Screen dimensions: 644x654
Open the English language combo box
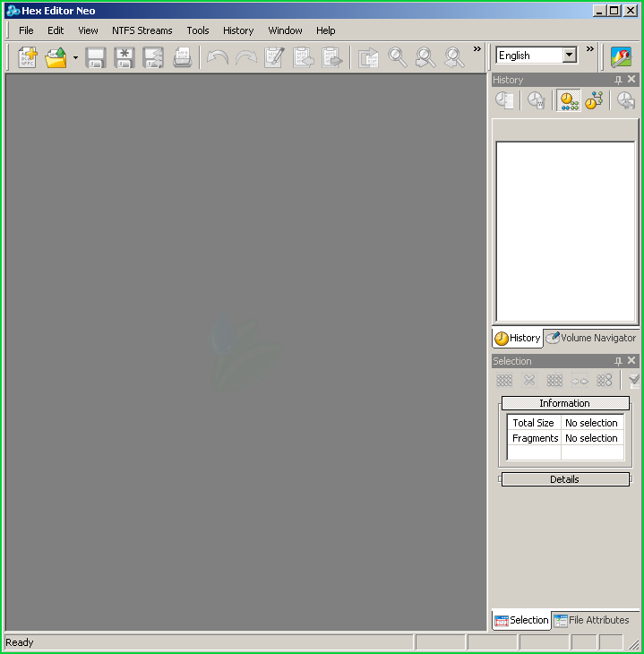(x=537, y=55)
